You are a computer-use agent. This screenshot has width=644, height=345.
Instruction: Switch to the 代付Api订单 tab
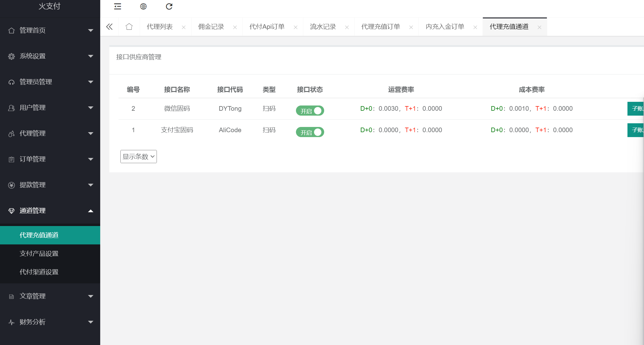tap(267, 27)
